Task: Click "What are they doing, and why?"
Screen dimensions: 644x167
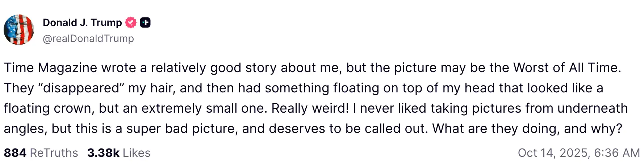Action: tap(527, 129)
